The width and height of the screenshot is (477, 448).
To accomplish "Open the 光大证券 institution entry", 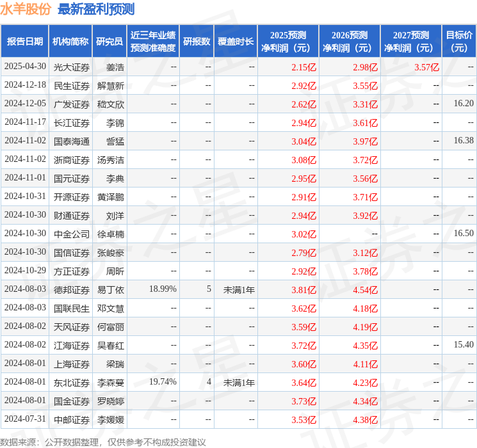I will [x=72, y=67].
